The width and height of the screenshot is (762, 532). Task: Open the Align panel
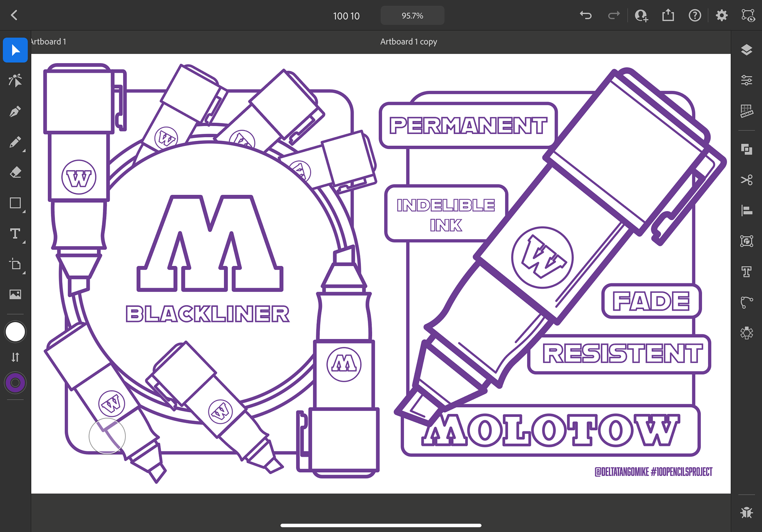(747, 210)
